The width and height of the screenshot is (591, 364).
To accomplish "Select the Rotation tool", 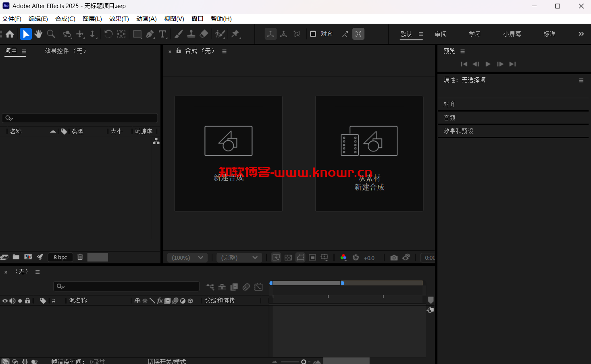I will 108,34.
